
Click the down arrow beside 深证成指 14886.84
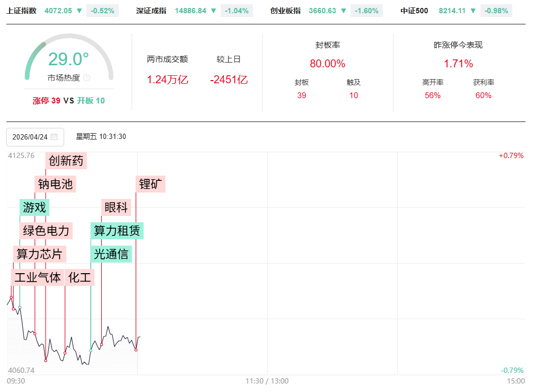coord(213,11)
